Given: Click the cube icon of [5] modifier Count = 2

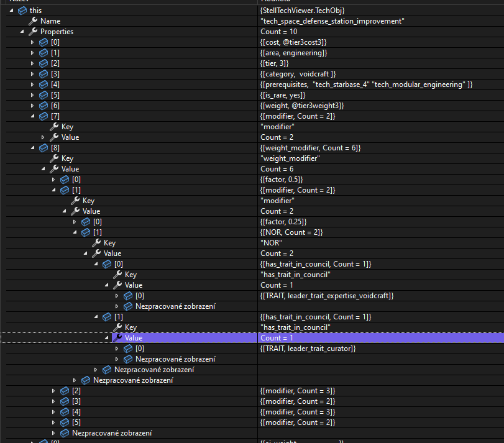Looking at the screenshot, I should click(65, 422).
